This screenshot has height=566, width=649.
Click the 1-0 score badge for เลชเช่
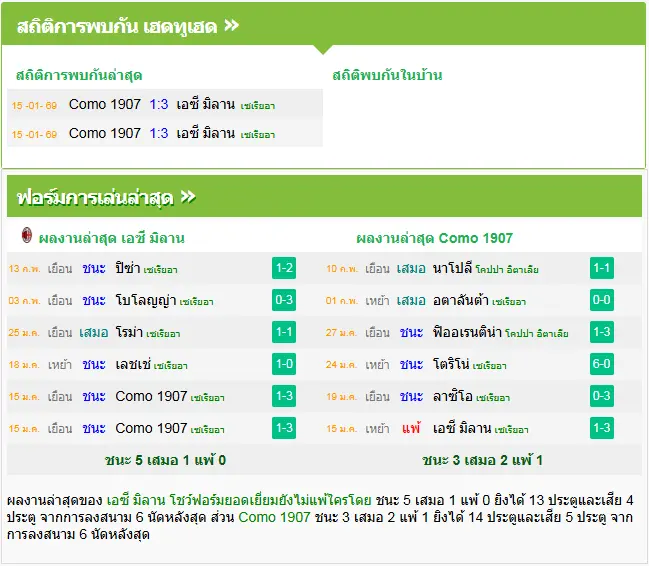pyautogui.click(x=284, y=364)
